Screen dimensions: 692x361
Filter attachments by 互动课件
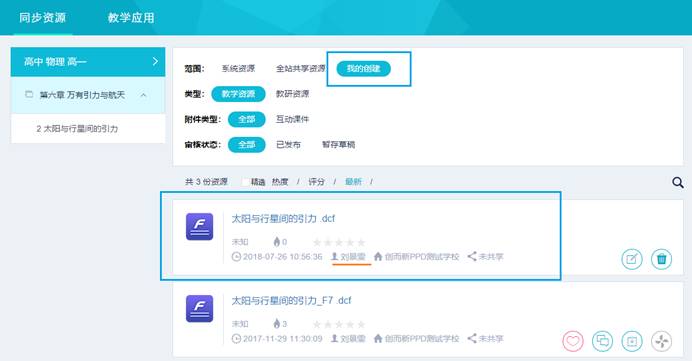292,119
